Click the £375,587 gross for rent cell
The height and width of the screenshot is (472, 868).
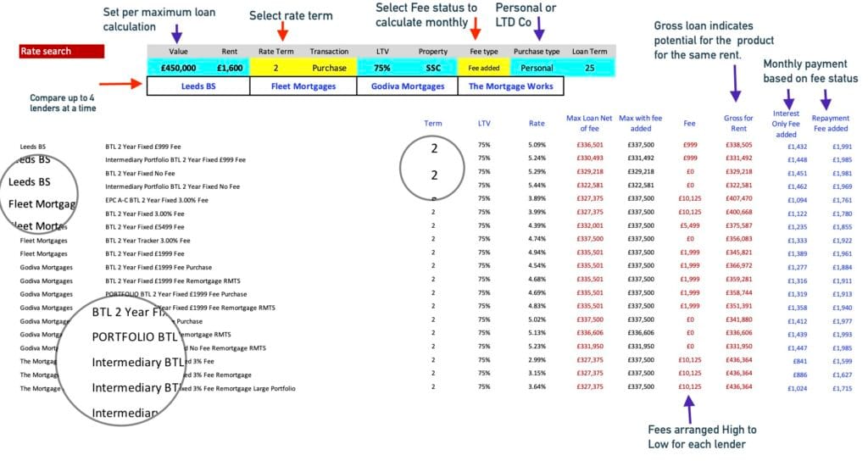coord(739,225)
